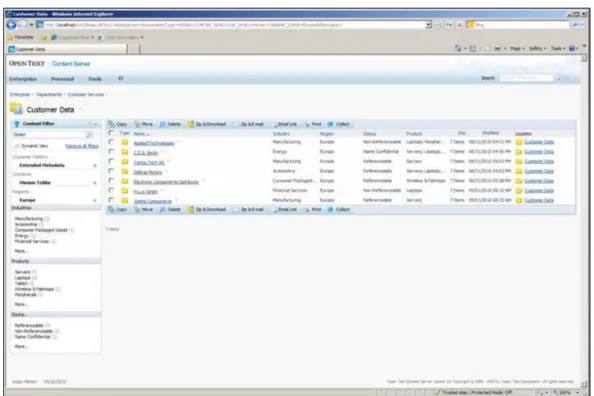Tick the select-all checkbox in the list header
594x396 pixels.
(x=111, y=133)
